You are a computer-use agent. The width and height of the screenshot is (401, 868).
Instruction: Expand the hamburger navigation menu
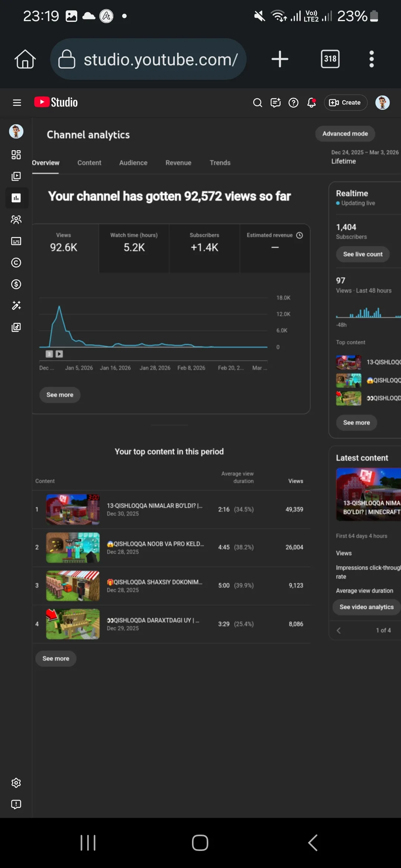(x=17, y=102)
